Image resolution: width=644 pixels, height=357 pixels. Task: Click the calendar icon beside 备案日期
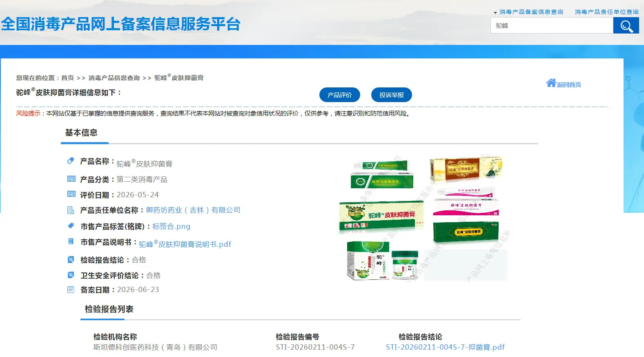click(71, 290)
